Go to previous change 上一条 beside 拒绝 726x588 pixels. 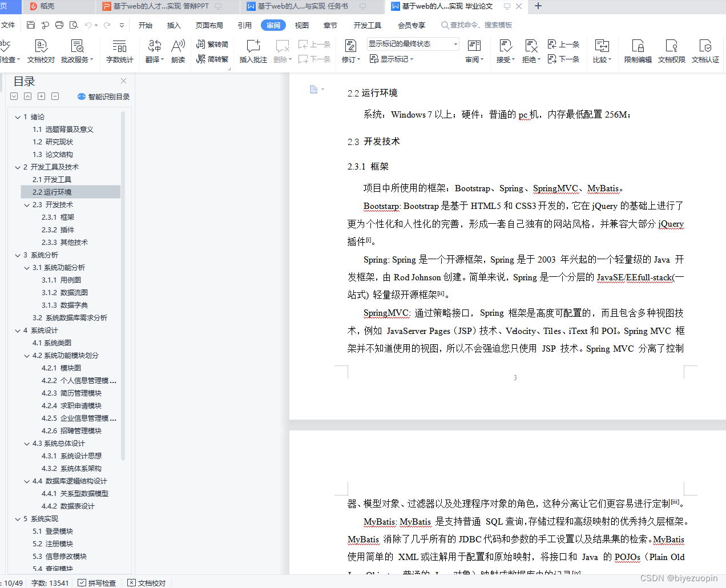[x=563, y=44]
